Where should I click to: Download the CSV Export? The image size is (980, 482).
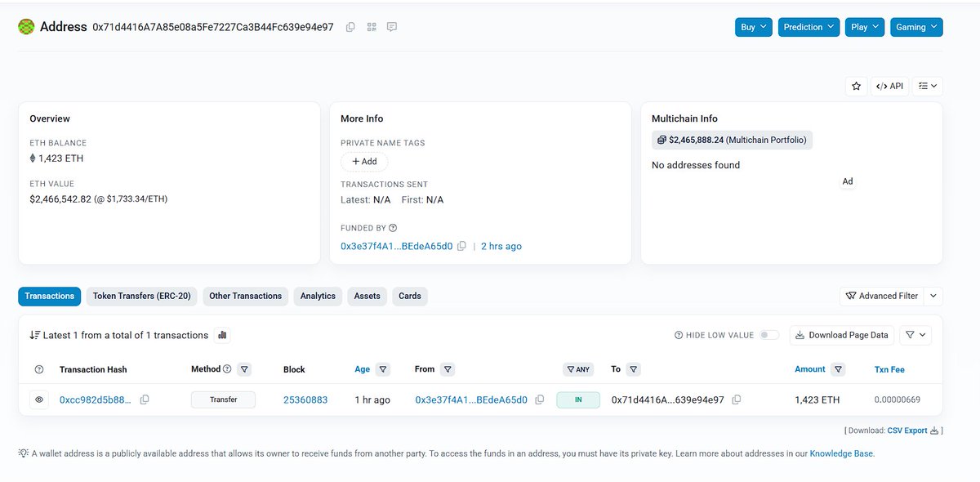pyautogui.click(x=913, y=431)
